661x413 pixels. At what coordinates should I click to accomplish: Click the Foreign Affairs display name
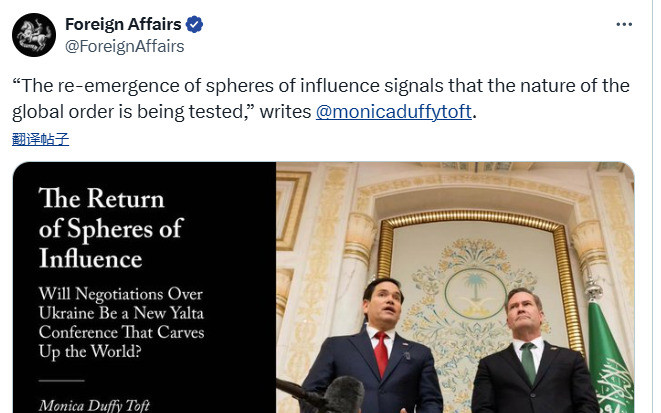(x=123, y=24)
